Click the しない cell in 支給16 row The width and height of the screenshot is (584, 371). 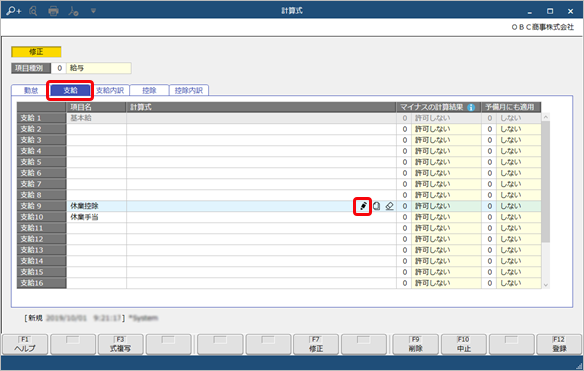click(519, 283)
